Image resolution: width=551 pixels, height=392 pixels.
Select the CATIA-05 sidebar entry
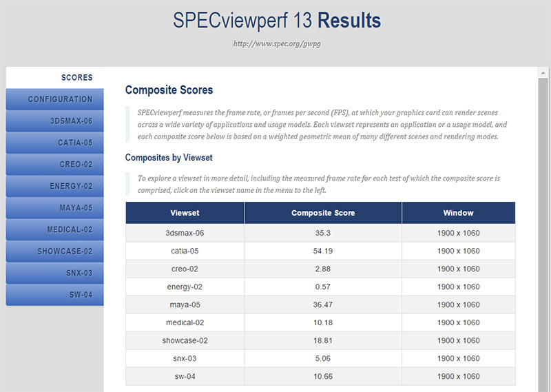tap(55, 143)
